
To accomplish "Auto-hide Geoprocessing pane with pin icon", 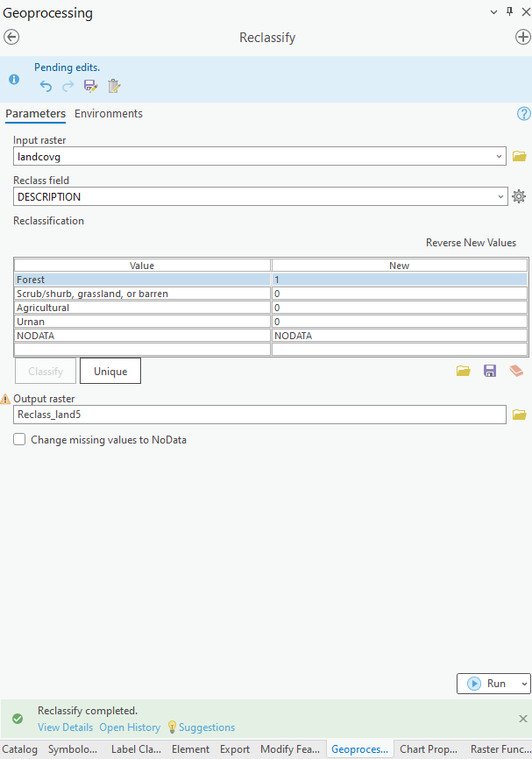I will (509, 11).
